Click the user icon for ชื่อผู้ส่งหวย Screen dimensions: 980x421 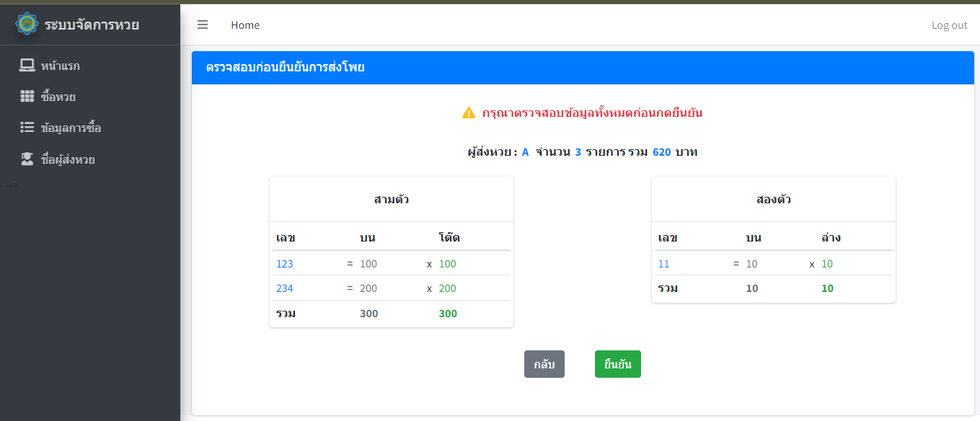pos(27,159)
